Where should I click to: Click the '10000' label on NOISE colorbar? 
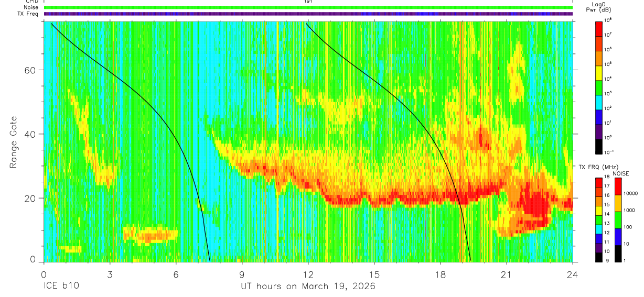point(630,193)
